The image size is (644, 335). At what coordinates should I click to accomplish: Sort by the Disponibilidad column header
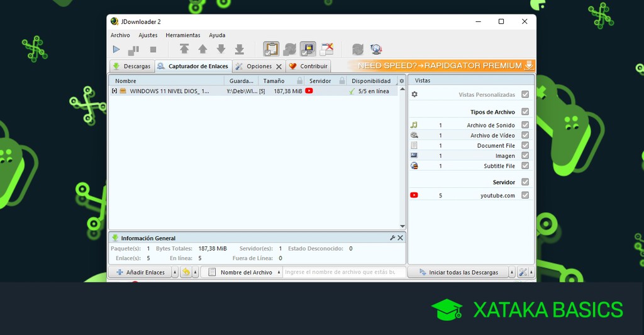tap(372, 81)
